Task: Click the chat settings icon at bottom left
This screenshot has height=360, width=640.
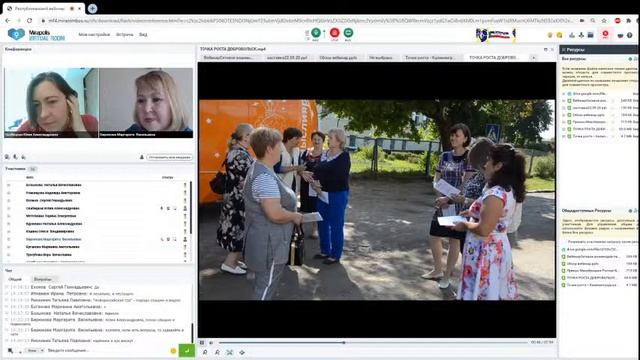Action: pos(11,351)
